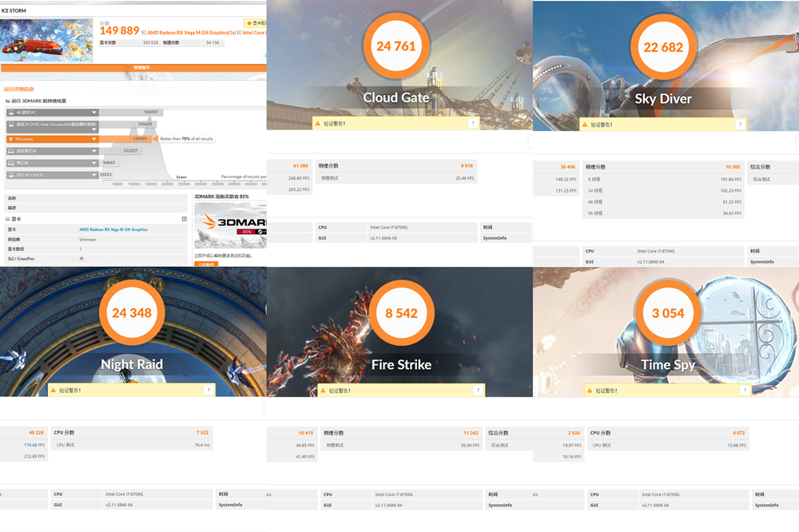Image resolution: width=799 pixels, height=532 pixels.
Task: Click the Intel Core link beside Ice Storm score
Action: [x=254, y=33]
